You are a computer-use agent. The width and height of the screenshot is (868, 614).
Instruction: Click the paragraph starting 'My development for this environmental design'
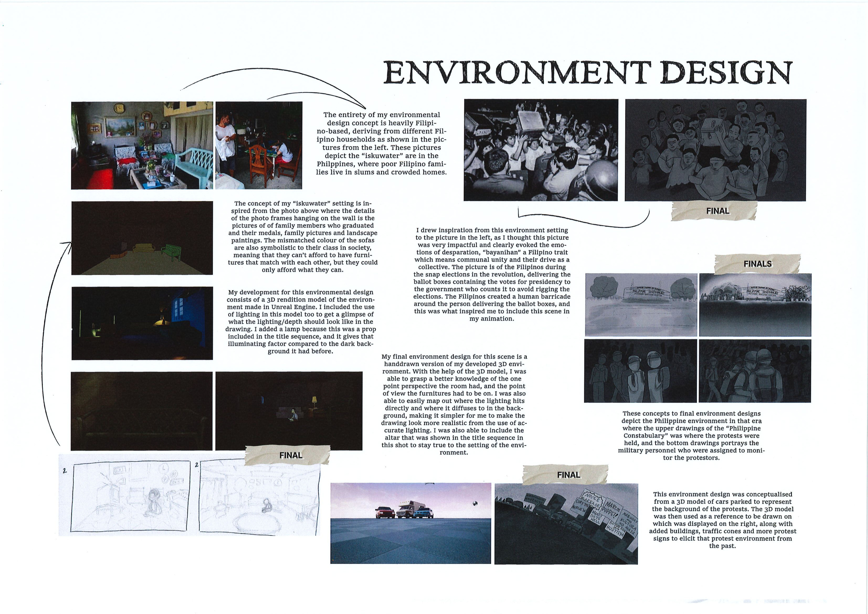click(x=301, y=322)
